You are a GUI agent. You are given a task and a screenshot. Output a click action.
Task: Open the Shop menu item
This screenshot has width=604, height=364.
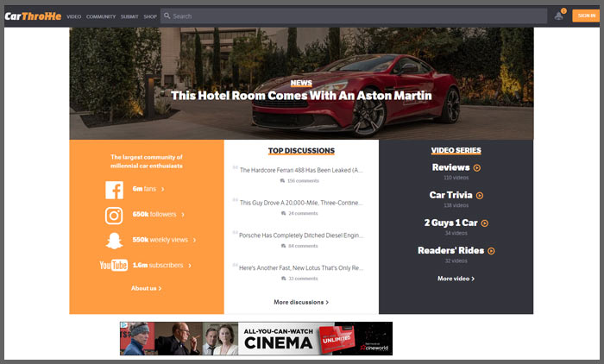[150, 16]
